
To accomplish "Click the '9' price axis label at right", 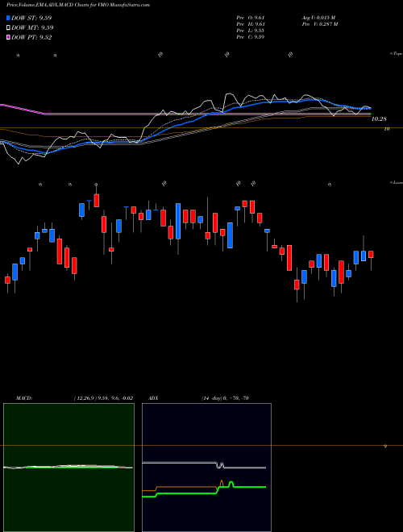I will [385, 447].
